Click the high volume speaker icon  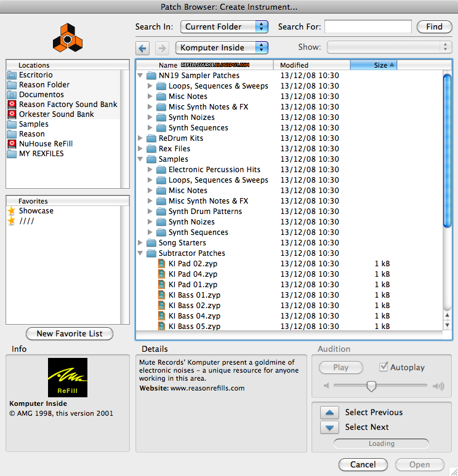[438, 386]
